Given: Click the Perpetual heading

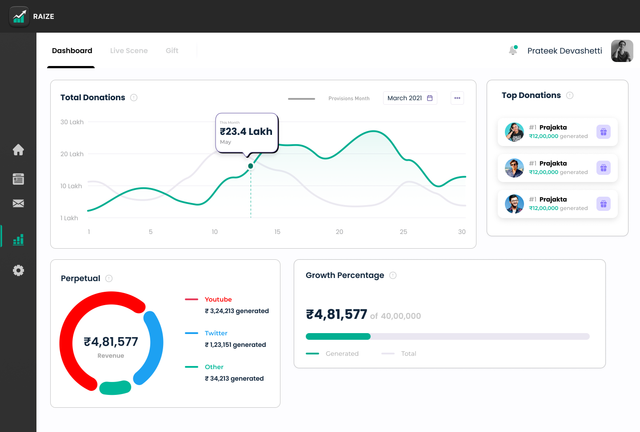Looking at the screenshot, I should [80, 278].
